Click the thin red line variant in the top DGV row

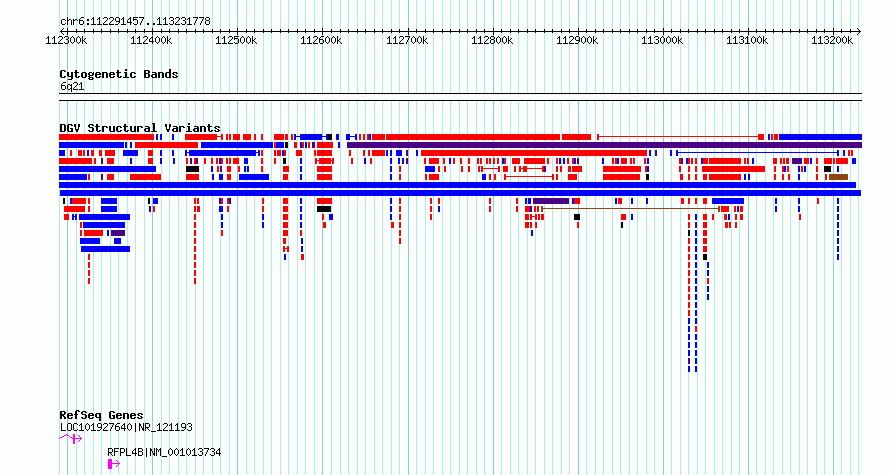click(x=681, y=137)
